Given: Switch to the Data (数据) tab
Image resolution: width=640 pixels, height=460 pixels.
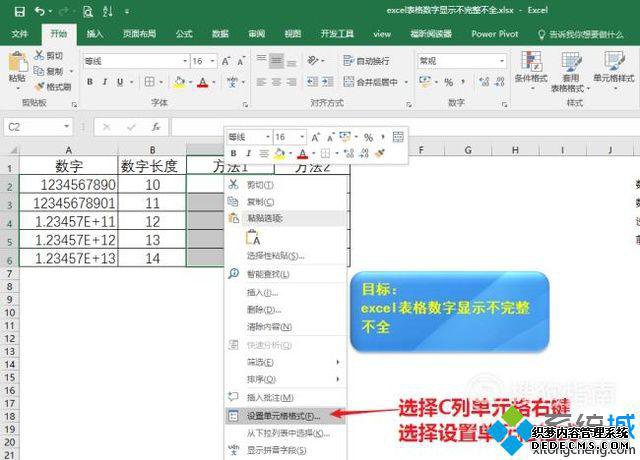Looking at the screenshot, I should click(220, 34).
